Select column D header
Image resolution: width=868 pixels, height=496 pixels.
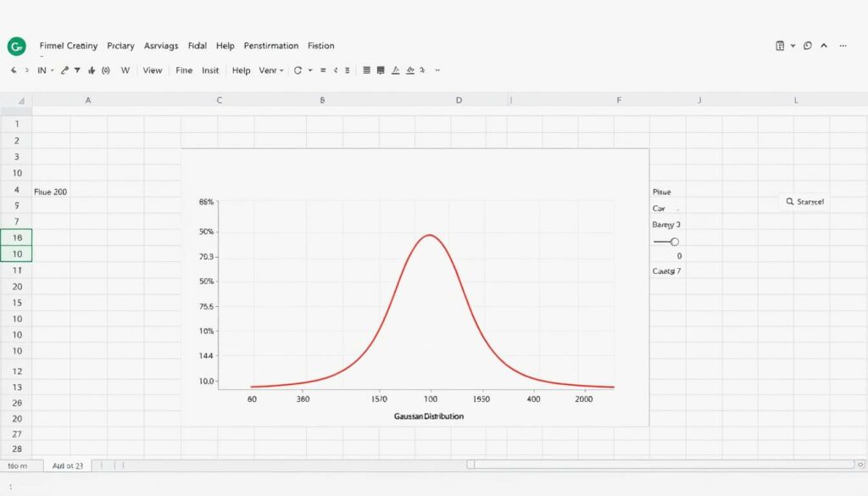[459, 100]
